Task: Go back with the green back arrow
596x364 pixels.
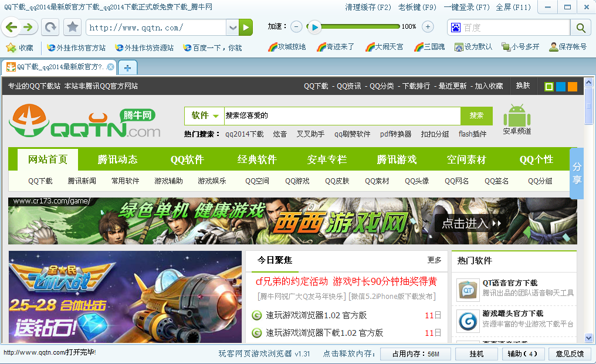Action: [11, 27]
